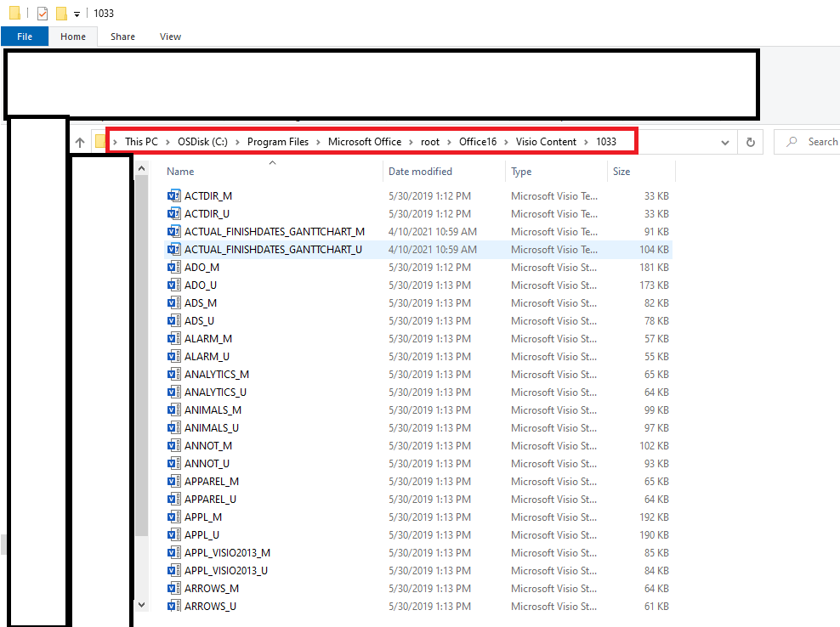The height and width of the screenshot is (627, 840).
Task: Expand the address bar history dropdown
Action: pos(725,143)
